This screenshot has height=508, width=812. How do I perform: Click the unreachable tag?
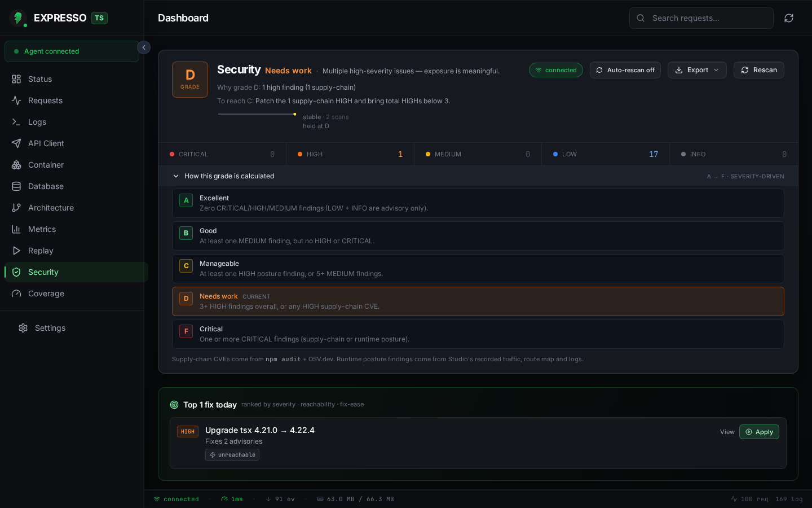coord(232,455)
